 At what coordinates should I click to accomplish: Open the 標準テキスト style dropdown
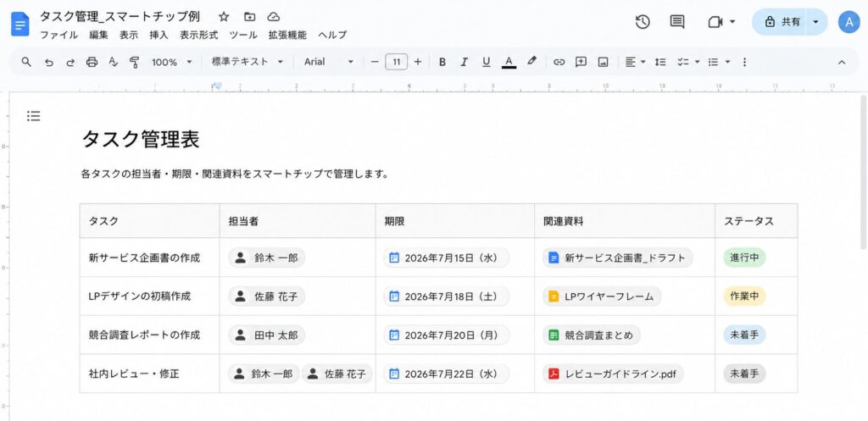click(x=247, y=62)
